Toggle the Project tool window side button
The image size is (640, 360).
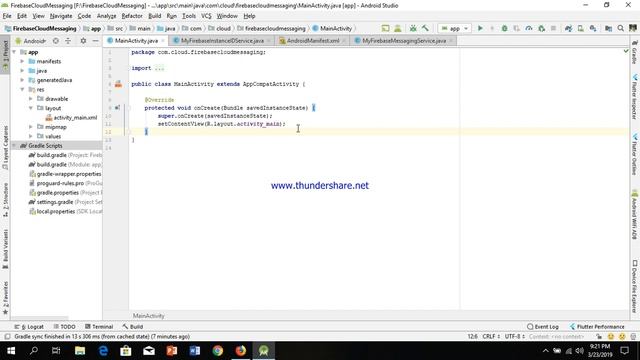5,56
